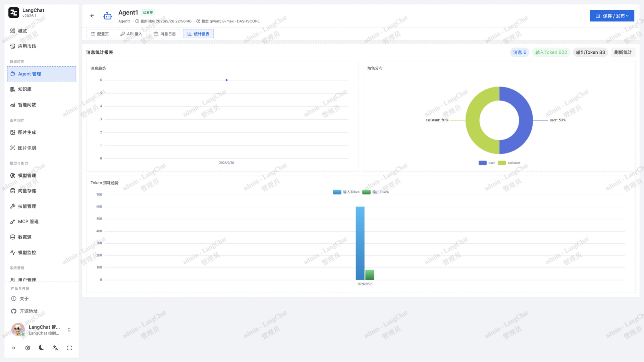Click the model icon beside 模型 qwen3.8-max
The height and width of the screenshot is (362, 644).
pos(198,21)
